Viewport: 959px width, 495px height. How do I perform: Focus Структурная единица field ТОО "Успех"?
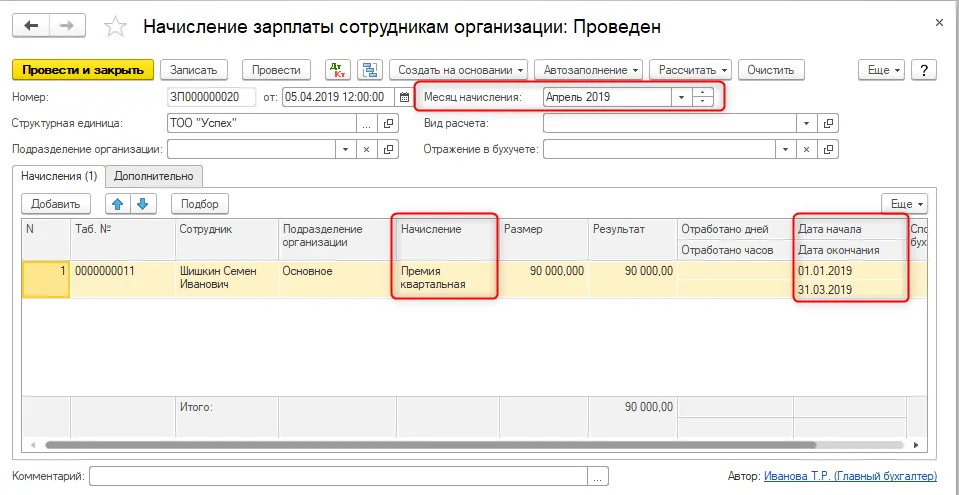pos(262,123)
